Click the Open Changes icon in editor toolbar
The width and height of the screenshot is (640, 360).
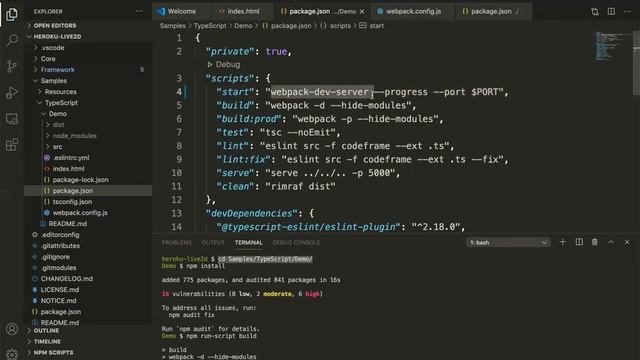point(595,11)
